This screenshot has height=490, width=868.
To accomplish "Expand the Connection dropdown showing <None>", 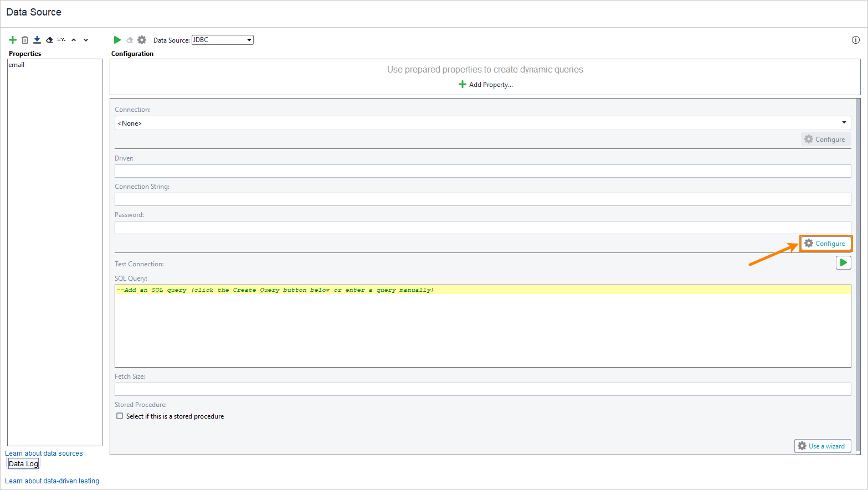I will (844, 122).
